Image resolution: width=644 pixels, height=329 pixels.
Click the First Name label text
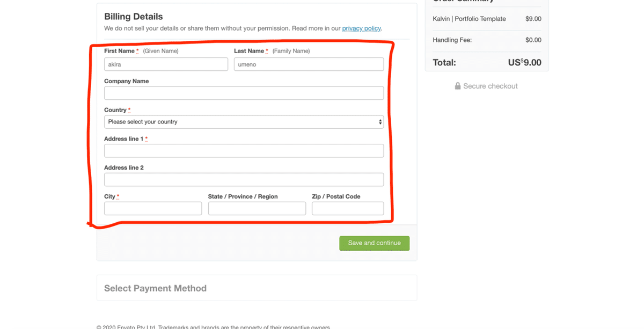119,51
